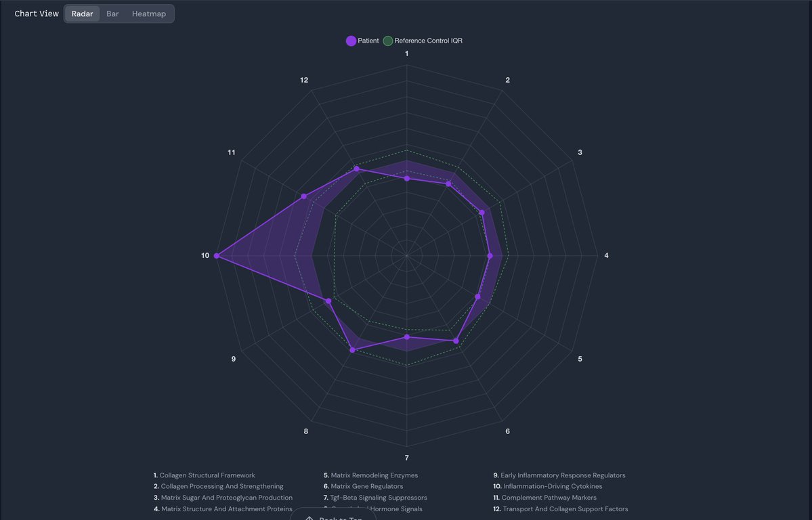Click radar axis label 6

point(507,431)
